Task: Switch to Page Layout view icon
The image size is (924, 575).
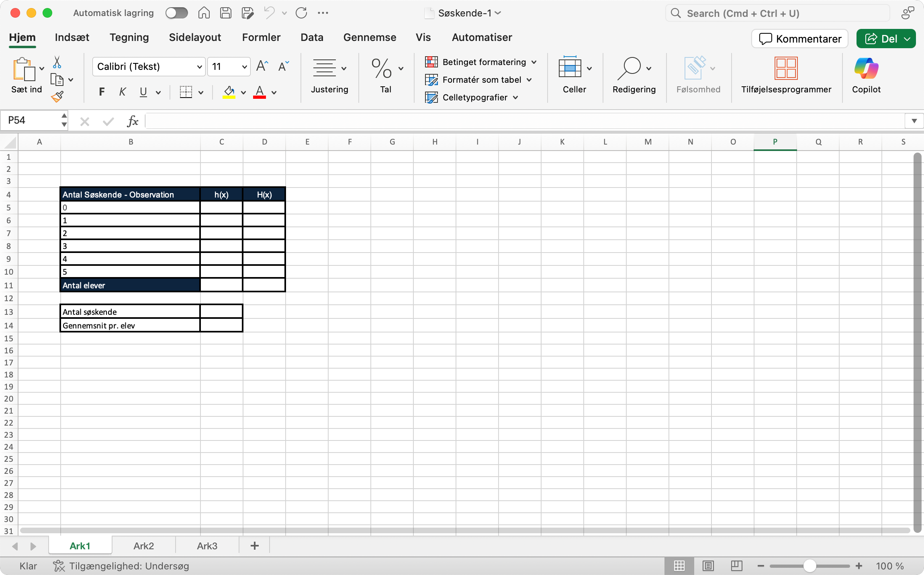Action: 708,566
